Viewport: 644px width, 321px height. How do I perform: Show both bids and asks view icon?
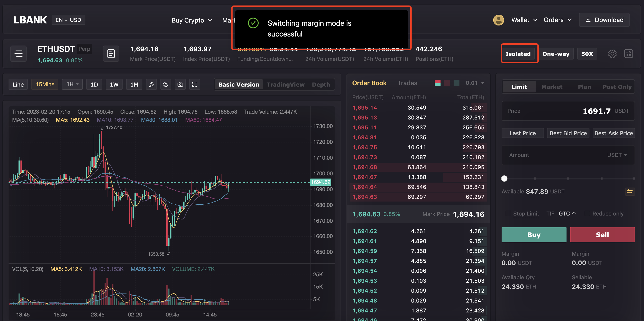438,83
